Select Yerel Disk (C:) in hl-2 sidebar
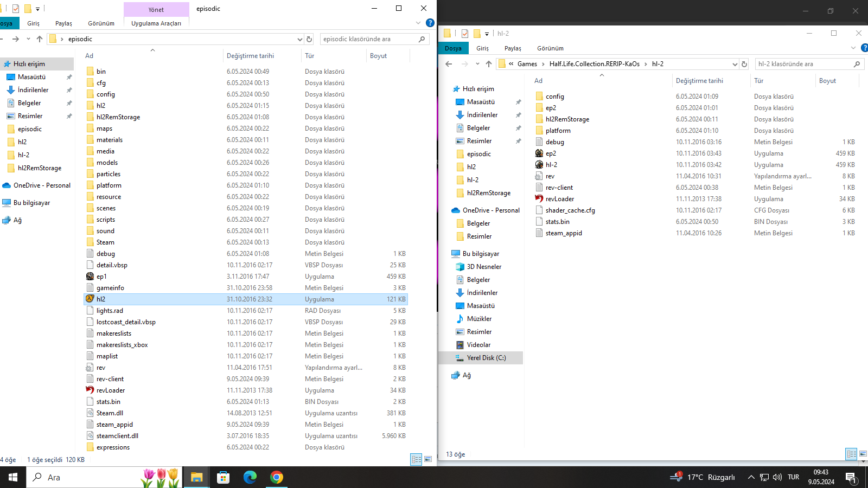The height and width of the screenshot is (488, 868). (x=481, y=358)
